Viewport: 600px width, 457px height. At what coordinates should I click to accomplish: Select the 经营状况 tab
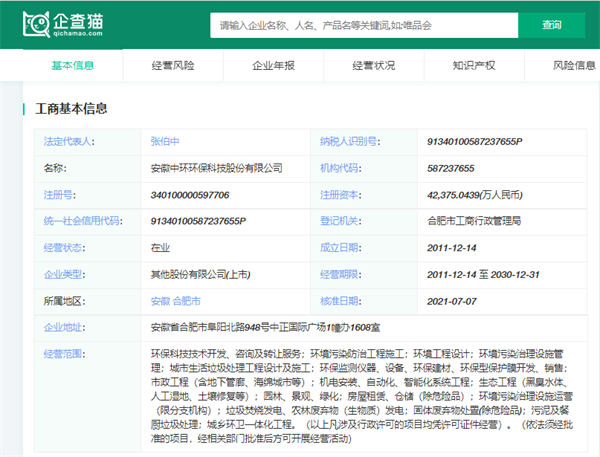pyautogui.click(x=374, y=66)
